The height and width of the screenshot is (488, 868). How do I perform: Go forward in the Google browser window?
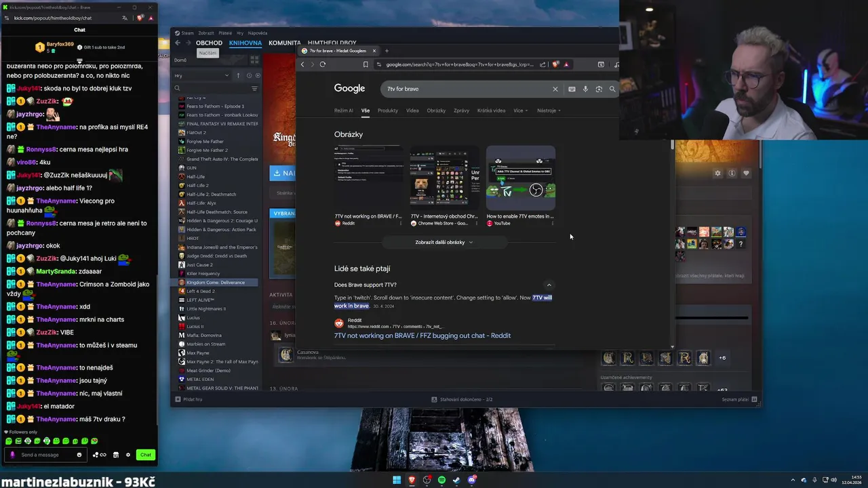point(312,64)
